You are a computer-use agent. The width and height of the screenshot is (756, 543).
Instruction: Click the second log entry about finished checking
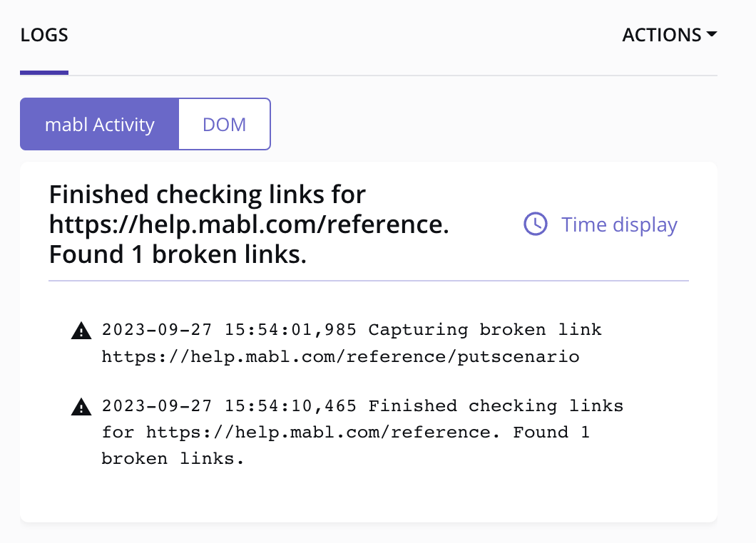357,432
